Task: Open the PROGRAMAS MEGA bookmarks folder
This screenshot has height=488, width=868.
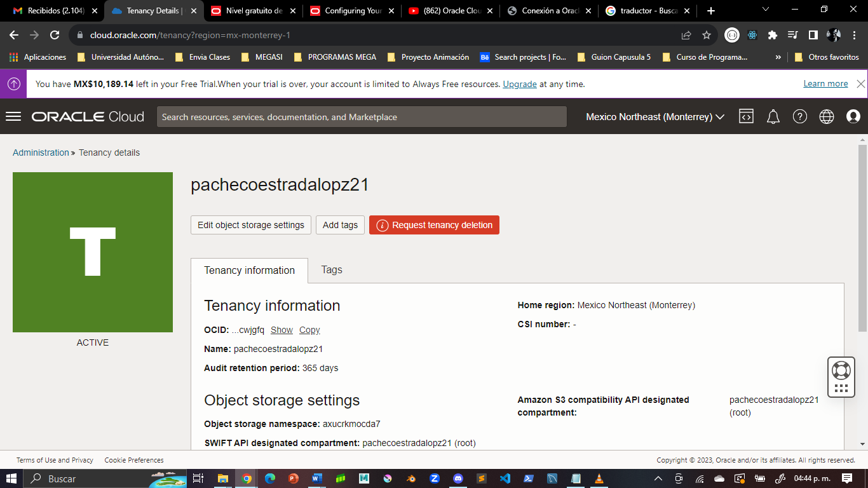Action: click(x=335, y=57)
